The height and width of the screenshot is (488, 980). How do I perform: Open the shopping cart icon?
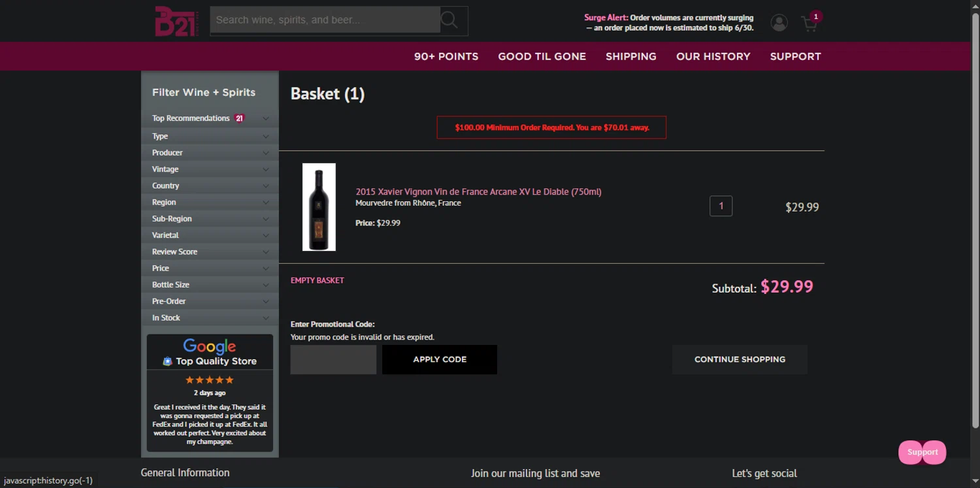click(809, 24)
